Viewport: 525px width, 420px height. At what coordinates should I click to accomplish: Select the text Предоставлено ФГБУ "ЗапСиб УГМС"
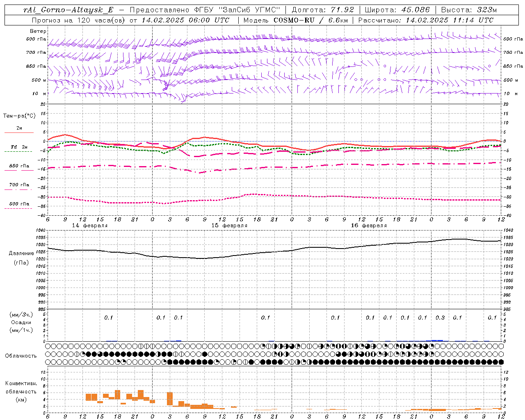(x=205, y=10)
